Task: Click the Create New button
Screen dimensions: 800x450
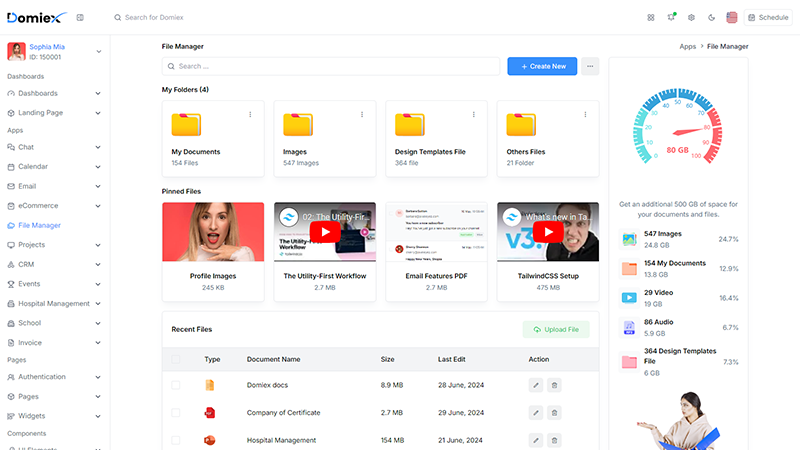Action: point(542,66)
